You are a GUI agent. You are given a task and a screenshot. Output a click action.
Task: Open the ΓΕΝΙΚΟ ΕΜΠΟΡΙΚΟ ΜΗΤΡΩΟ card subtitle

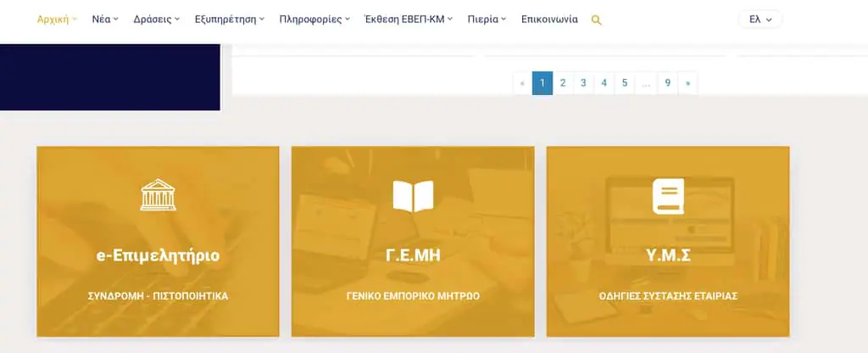[413, 296]
